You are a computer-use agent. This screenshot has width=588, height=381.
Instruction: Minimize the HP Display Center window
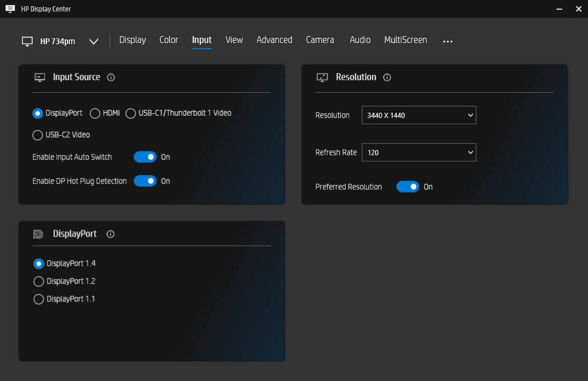[x=559, y=9]
